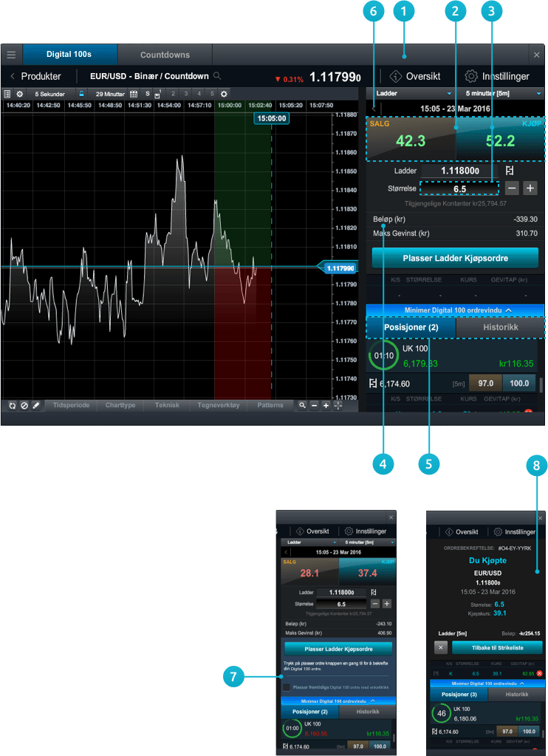Select the eraser pencil icon in bottom toolbar
The height and width of the screenshot is (756, 548).
point(36,406)
